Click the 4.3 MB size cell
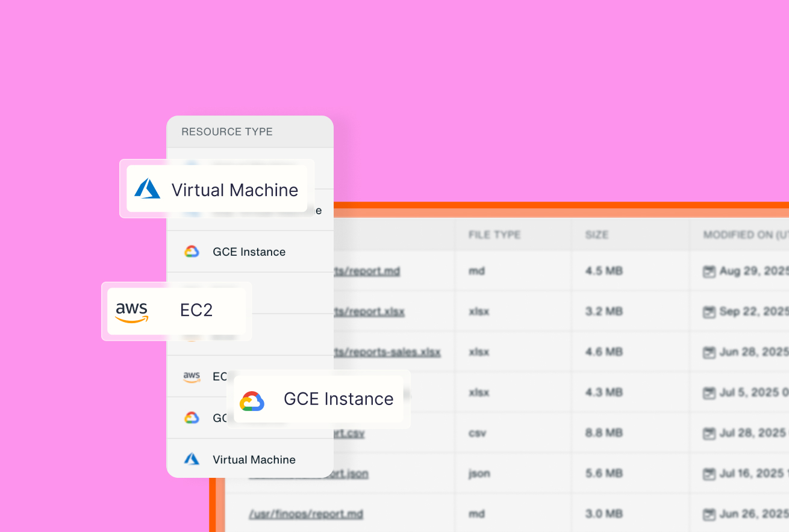 pyautogui.click(x=603, y=392)
